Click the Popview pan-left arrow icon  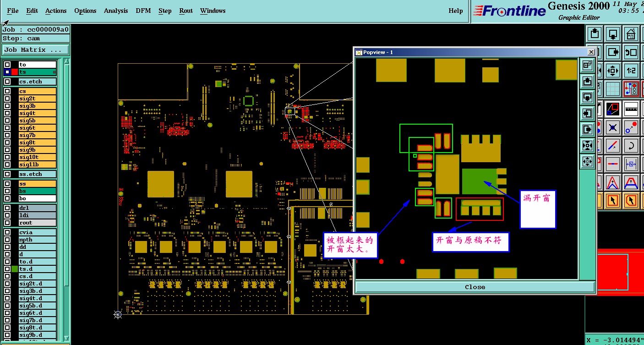click(587, 114)
